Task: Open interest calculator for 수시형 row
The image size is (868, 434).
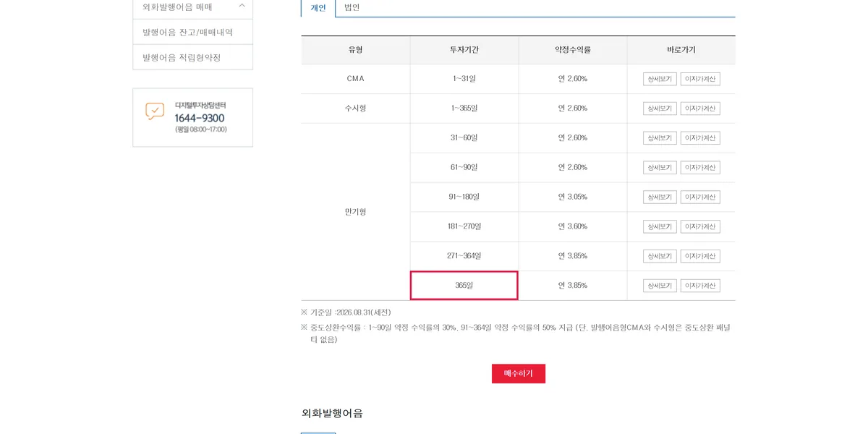Action: point(700,109)
